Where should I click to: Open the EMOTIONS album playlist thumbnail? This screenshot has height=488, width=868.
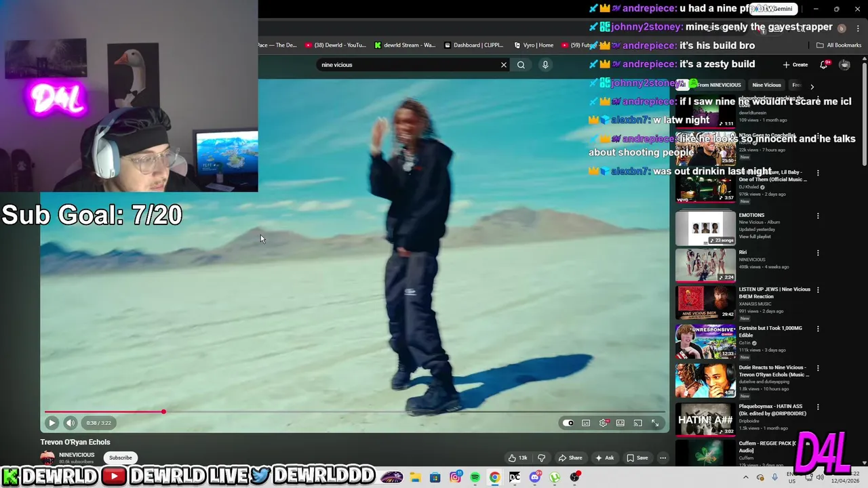[705, 228]
